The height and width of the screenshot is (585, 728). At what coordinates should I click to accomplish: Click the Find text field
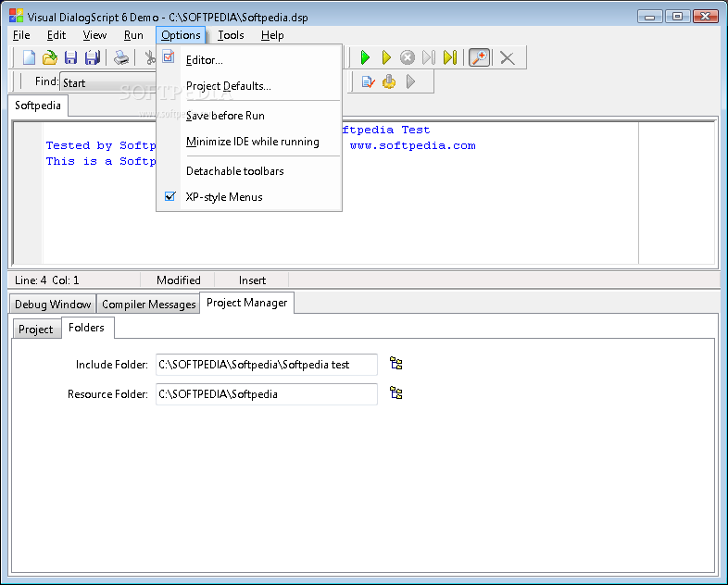tap(108, 83)
